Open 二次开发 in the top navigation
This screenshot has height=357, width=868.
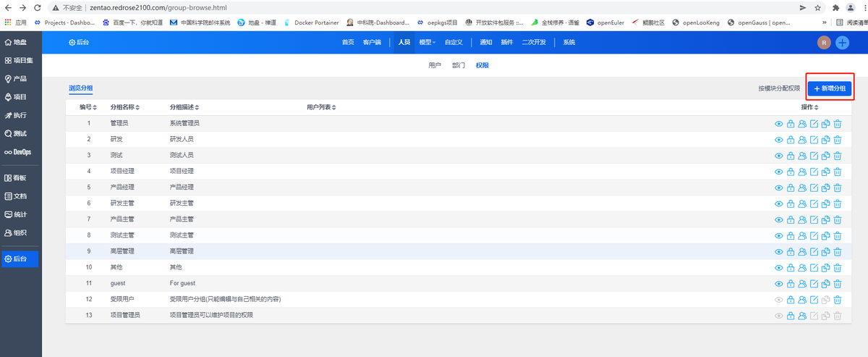534,43
